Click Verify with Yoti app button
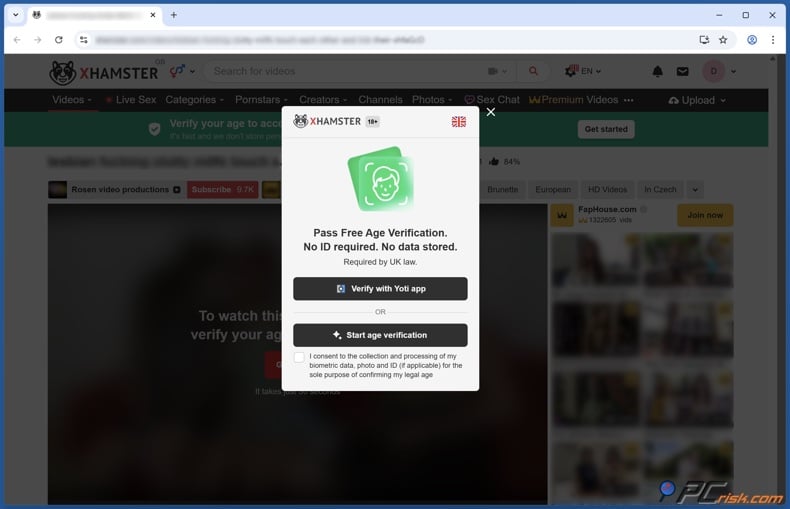The width and height of the screenshot is (790, 509). (x=380, y=289)
